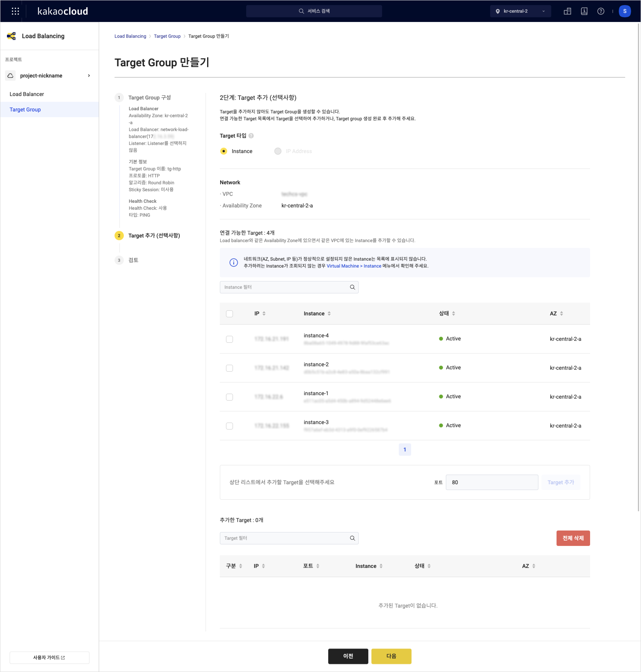Sort added targets by 구분
Image resolution: width=641 pixels, height=672 pixels.
click(x=240, y=566)
